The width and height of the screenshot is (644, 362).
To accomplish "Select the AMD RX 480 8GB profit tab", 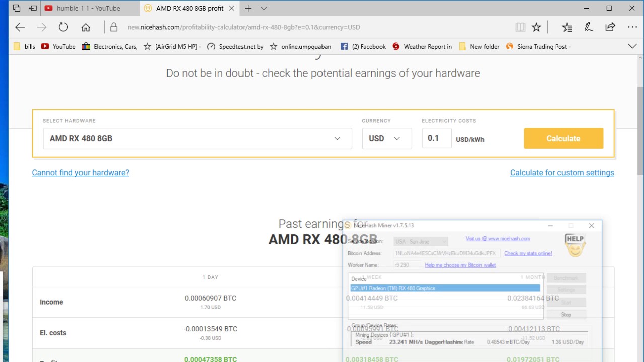I will click(190, 8).
